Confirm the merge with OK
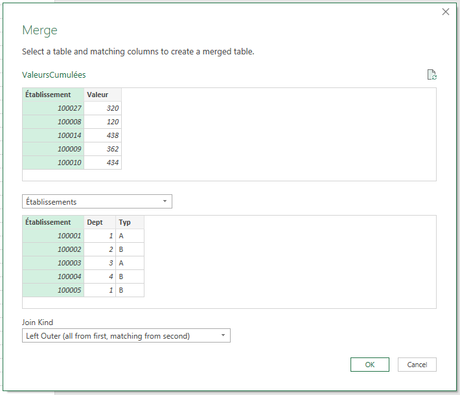The width and height of the screenshot is (460, 395). pos(370,364)
